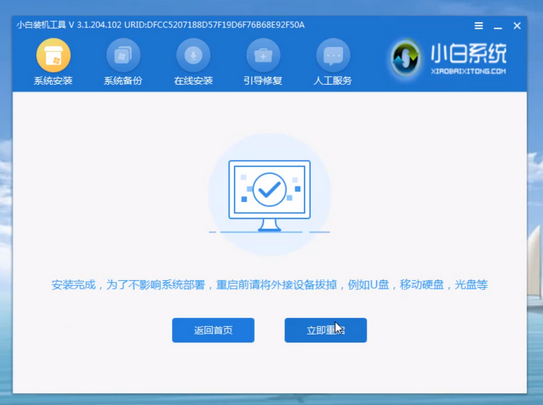543x405 pixels.
Task: Select the 引导修复 text label
Action: click(263, 81)
